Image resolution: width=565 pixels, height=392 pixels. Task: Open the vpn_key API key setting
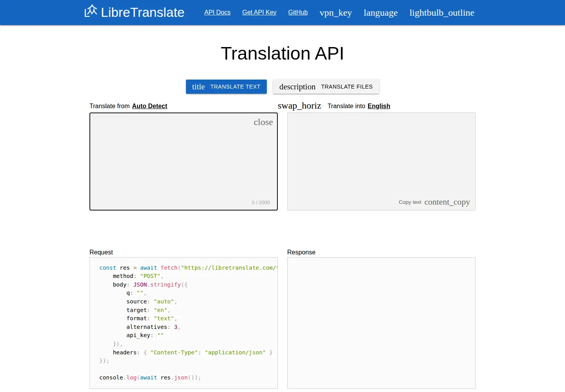[335, 13]
